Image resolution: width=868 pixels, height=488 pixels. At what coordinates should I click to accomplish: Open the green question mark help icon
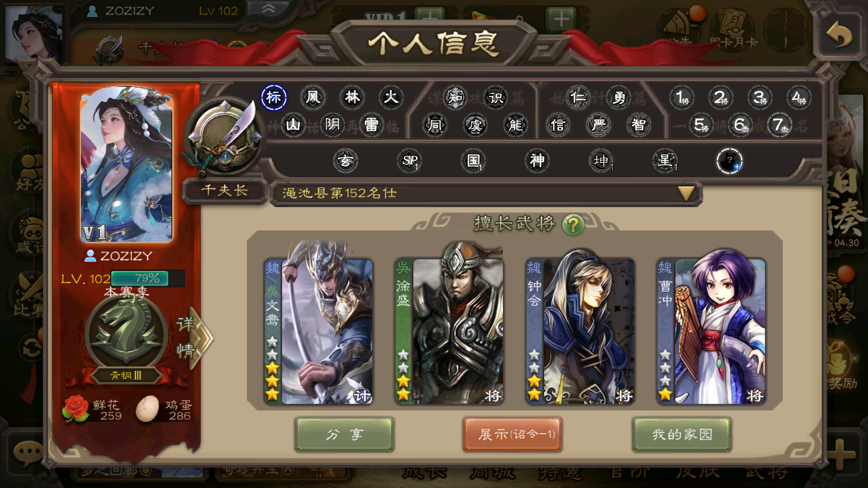(x=573, y=224)
